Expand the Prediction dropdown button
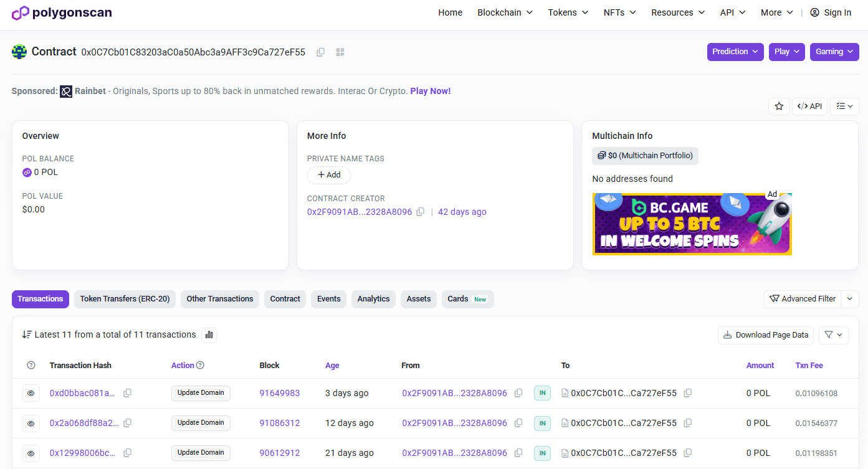Viewport: 868px width, 469px height. 735,52
